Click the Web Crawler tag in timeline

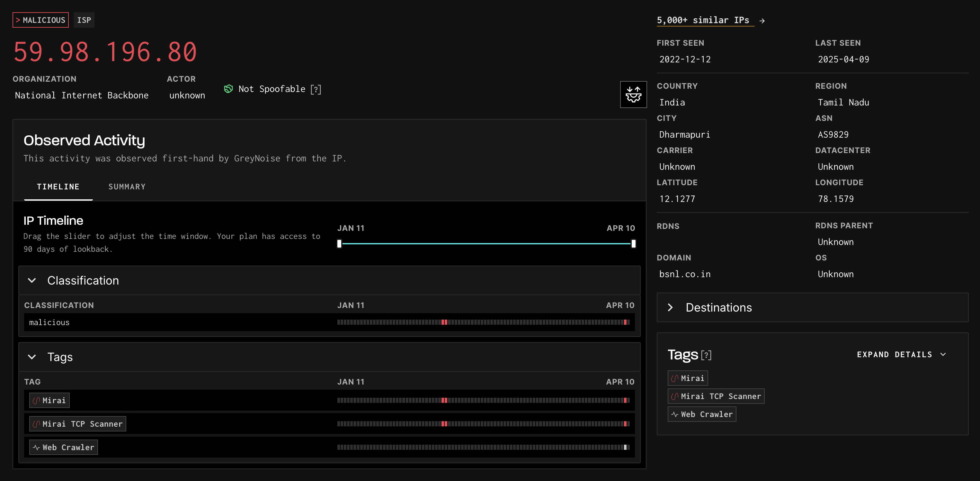pyautogui.click(x=64, y=448)
